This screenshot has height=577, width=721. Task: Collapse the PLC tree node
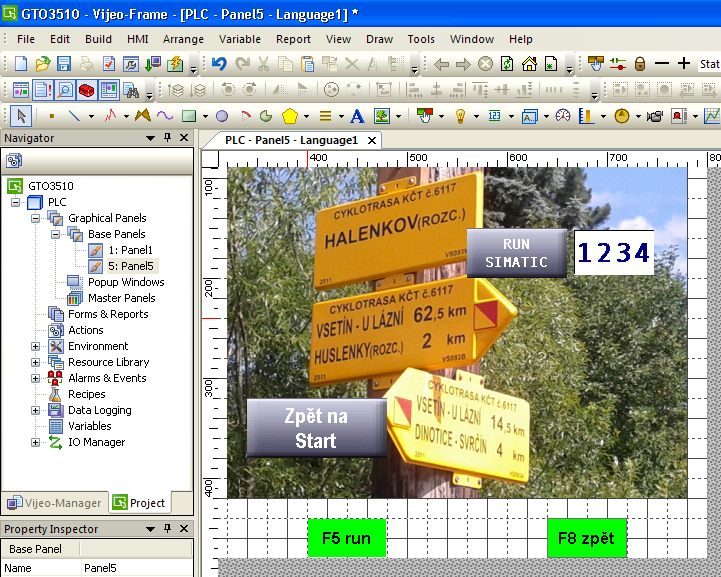tap(15, 202)
